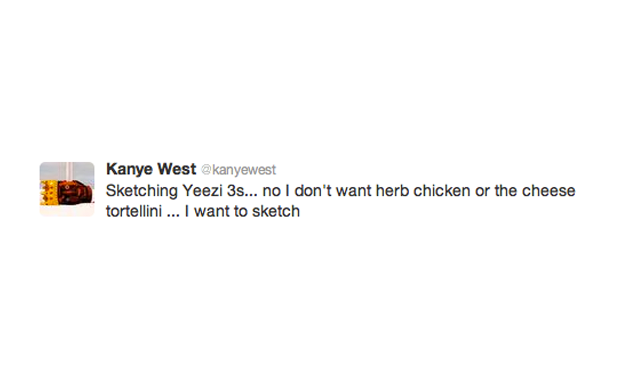Click the yellow crown pattern on avatar

coord(47,193)
